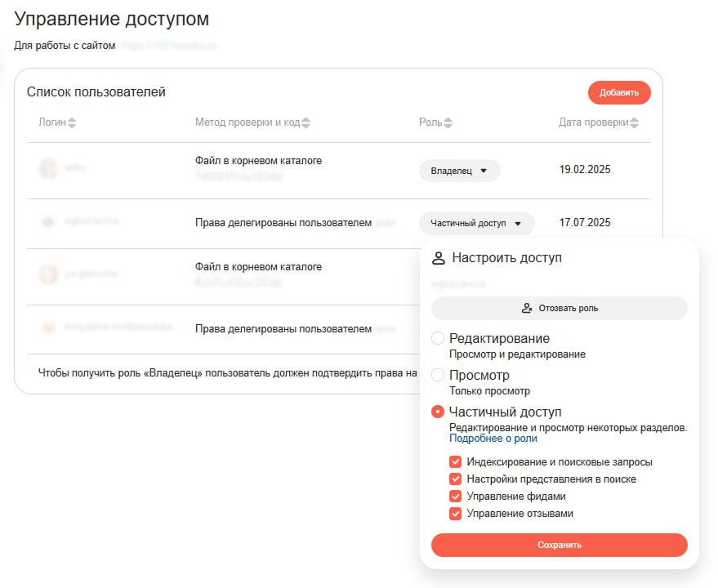Select the Просмотр role radio button
The height and width of the screenshot is (588, 718).
pyautogui.click(x=438, y=375)
